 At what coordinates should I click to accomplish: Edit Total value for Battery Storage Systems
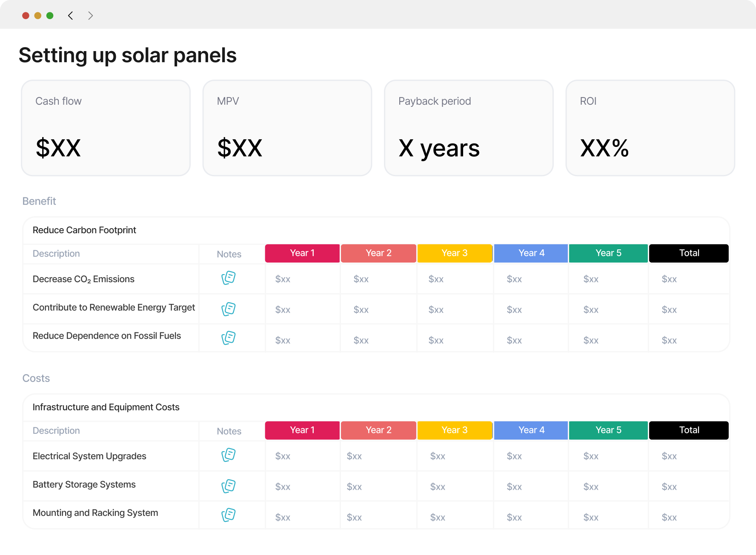pyautogui.click(x=669, y=487)
